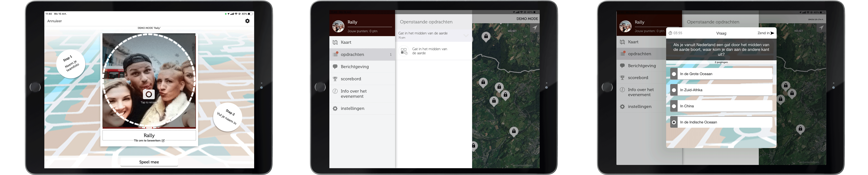
Task: Click speech bubble icon, middle iPad sidebar
Action: point(335,67)
